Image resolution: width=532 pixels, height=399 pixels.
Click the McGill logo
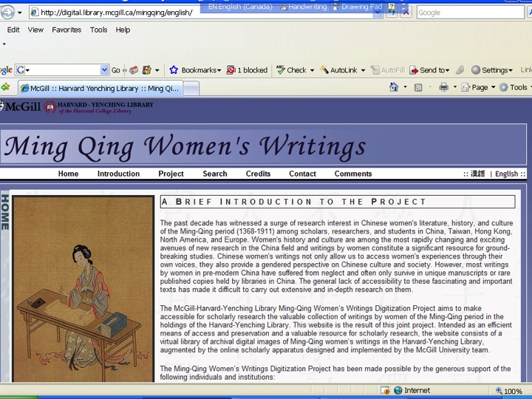click(21, 107)
